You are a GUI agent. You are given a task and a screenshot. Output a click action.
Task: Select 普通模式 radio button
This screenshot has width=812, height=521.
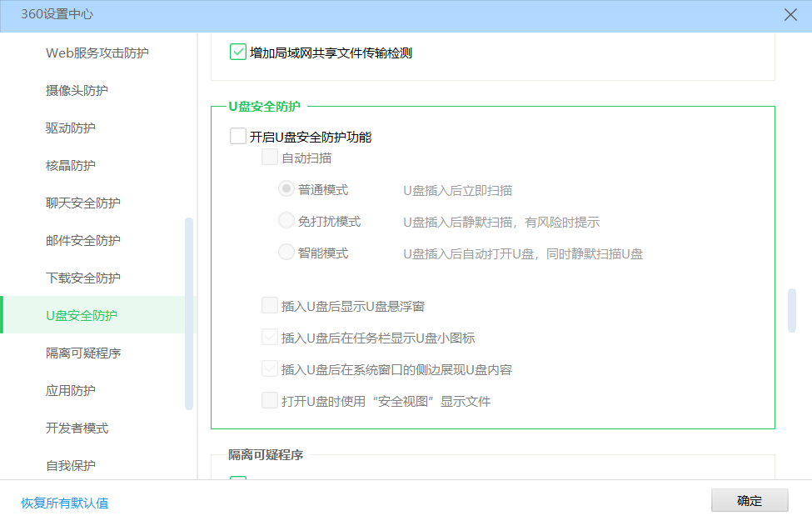pyautogui.click(x=286, y=188)
